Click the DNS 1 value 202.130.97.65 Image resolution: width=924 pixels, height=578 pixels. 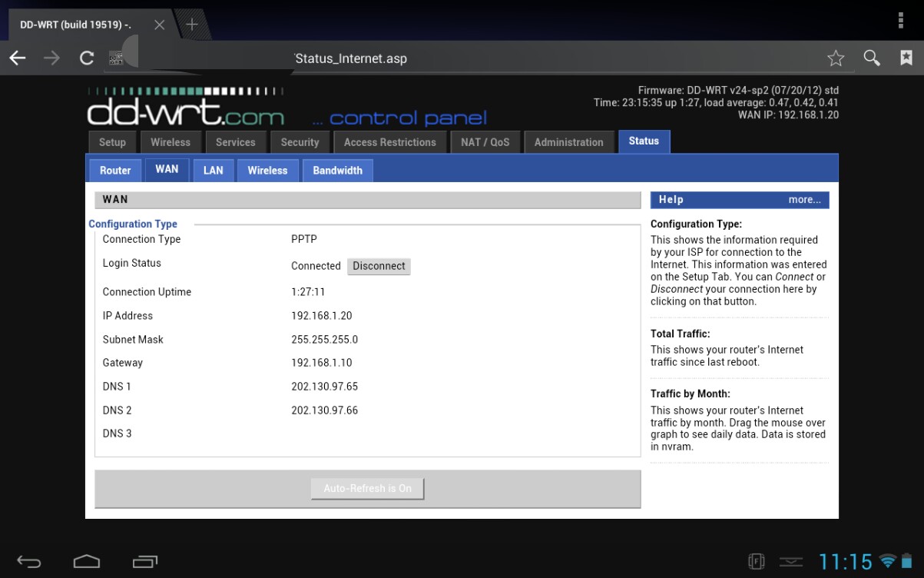pyautogui.click(x=325, y=387)
